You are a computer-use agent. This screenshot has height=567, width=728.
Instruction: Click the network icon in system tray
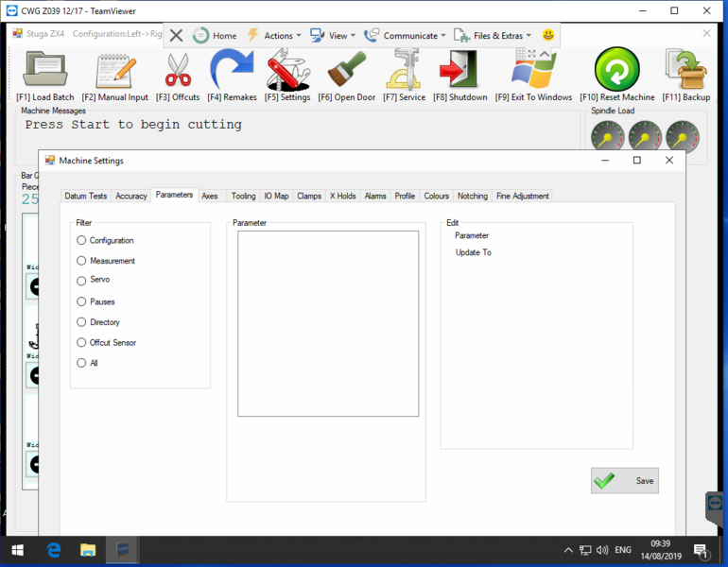585,550
